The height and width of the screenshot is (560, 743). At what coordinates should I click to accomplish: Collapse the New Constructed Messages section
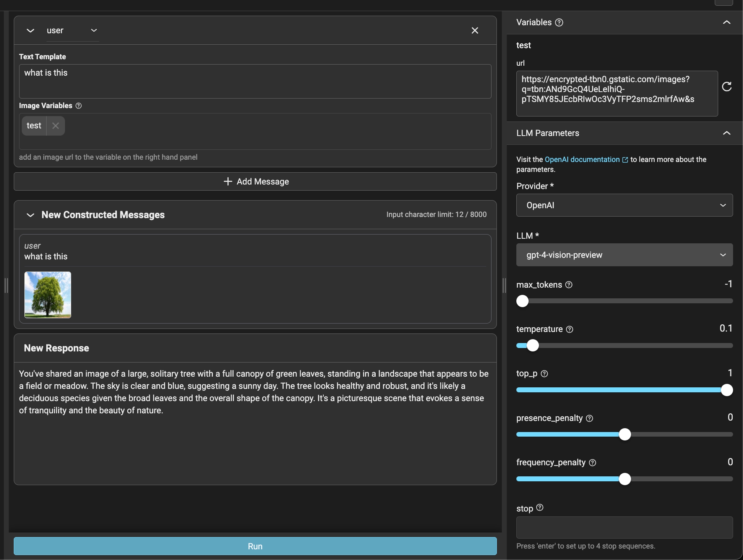tap(31, 215)
